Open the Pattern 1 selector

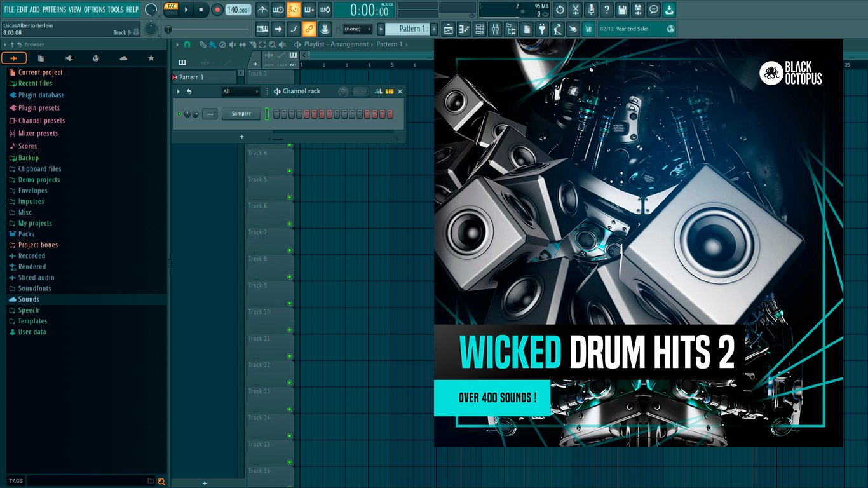pyautogui.click(x=409, y=29)
